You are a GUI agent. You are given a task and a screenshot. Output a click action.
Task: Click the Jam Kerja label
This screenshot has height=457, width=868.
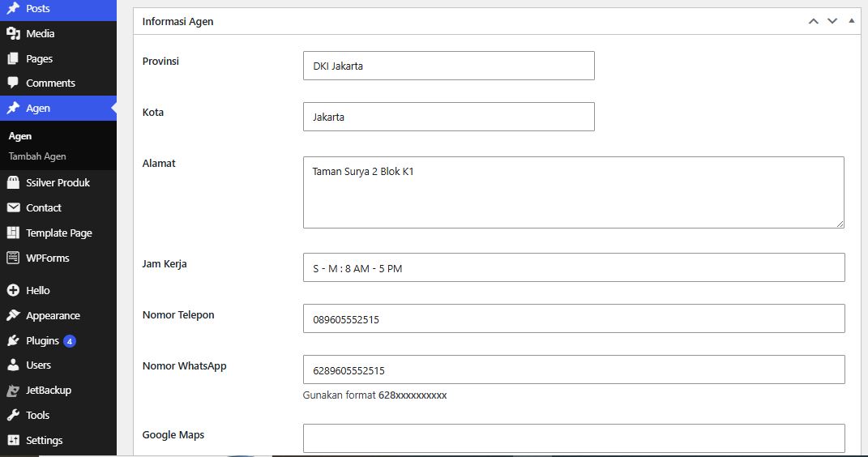click(x=165, y=263)
